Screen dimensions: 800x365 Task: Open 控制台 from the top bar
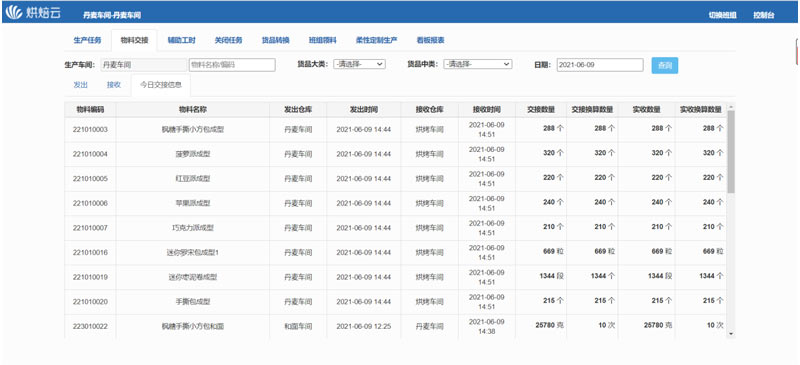point(764,15)
